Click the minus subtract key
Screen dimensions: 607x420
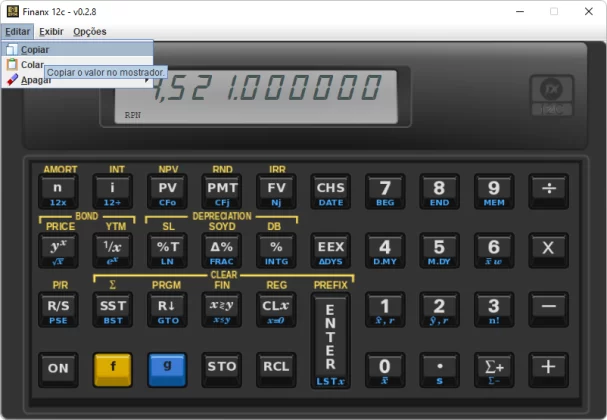pyautogui.click(x=549, y=310)
